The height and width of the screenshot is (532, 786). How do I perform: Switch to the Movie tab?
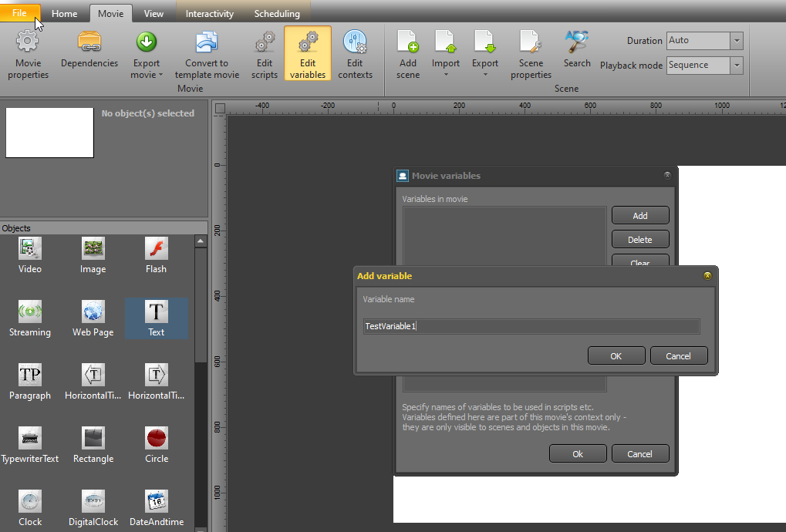pyautogui.click(x=111, y=14)
